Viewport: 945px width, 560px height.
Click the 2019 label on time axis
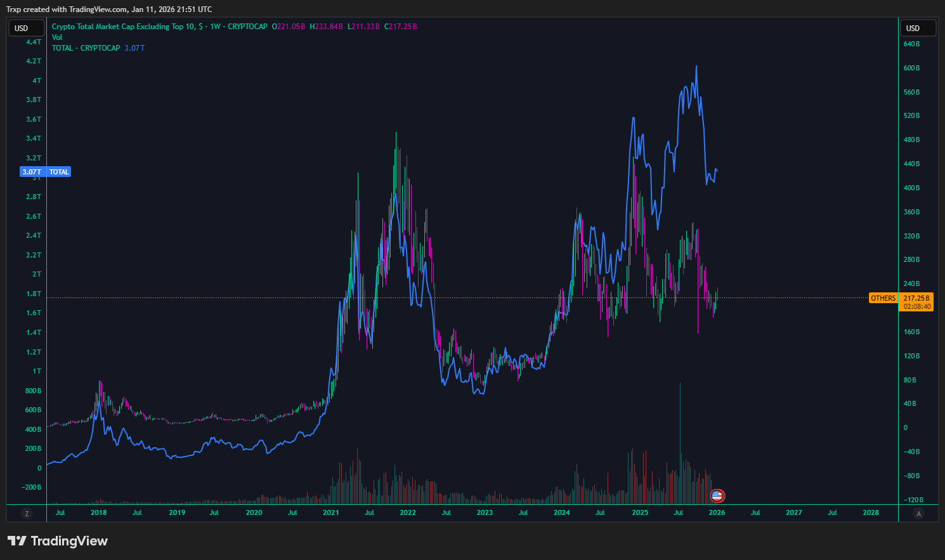pyautogui.click(x=177, y=512)
